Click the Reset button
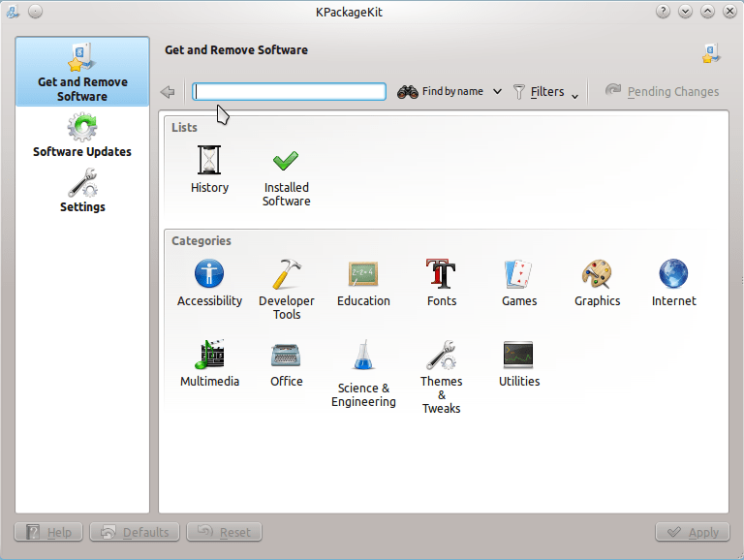The width and height of the screenshot is (744, 560). tap(224, 532)
